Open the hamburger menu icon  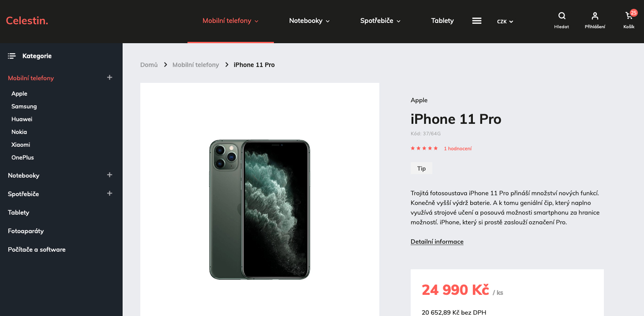(477, 21)
